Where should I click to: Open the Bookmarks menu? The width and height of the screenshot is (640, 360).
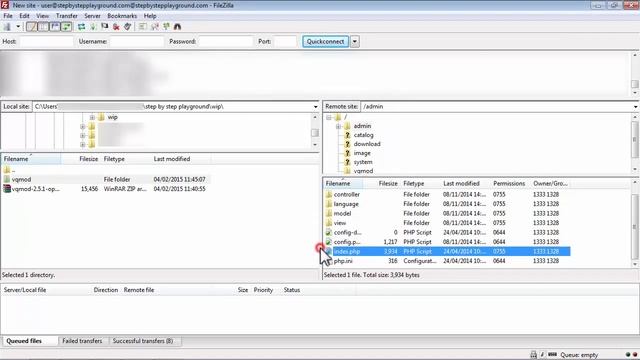[122, 16]
